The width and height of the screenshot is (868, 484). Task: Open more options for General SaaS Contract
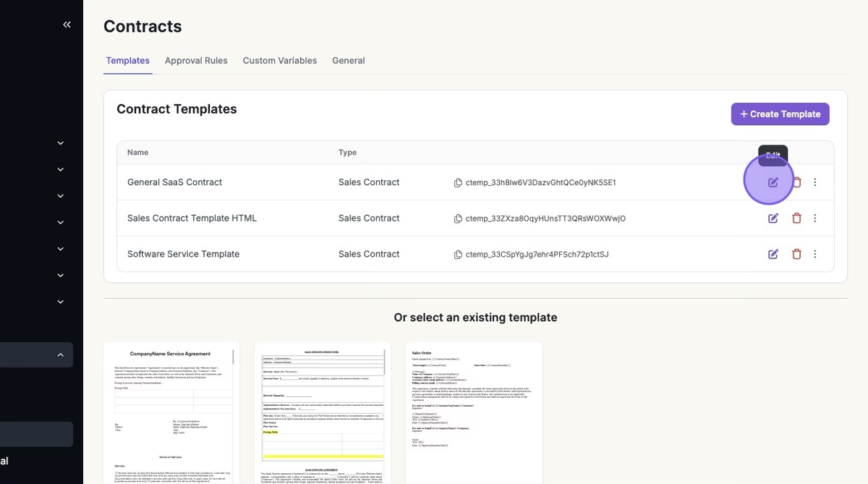pyautogui.click(x=815, y=182)
